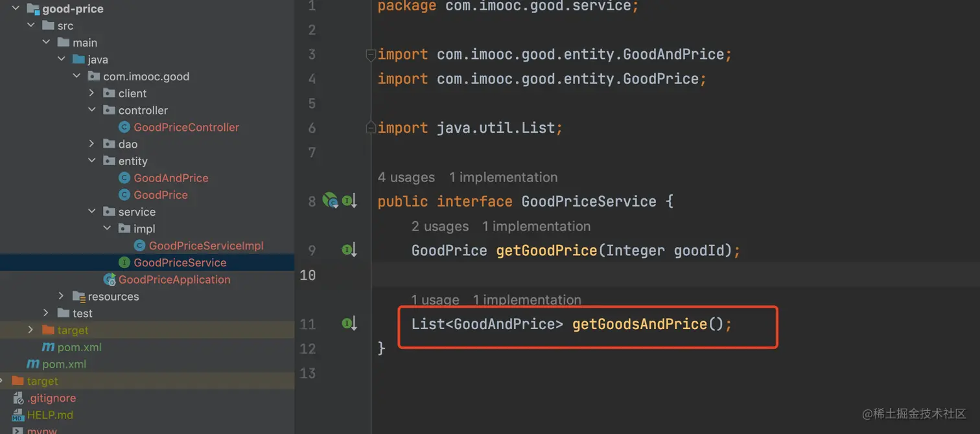
Task: Collapse the main folder chevron
Action: coord(46,42)
